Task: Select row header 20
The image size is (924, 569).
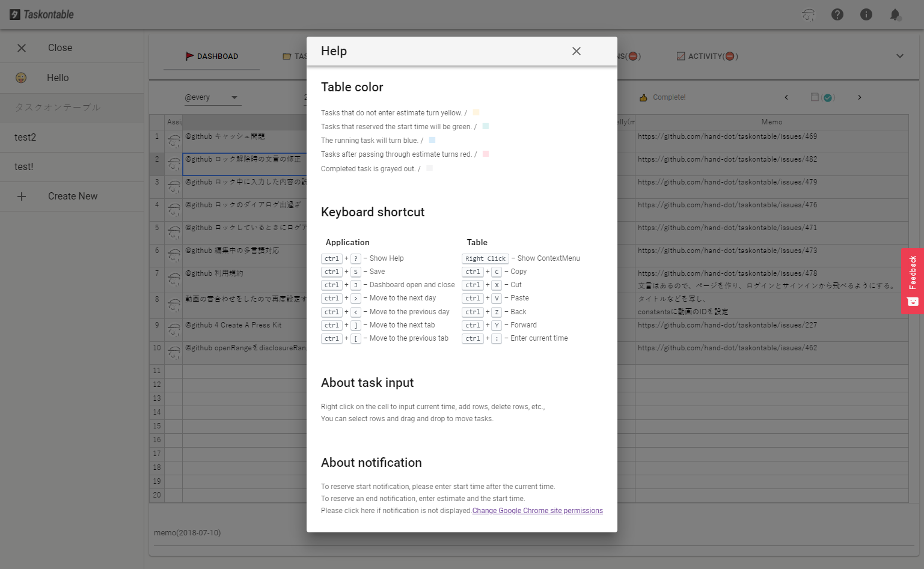Action: [157, 495]
